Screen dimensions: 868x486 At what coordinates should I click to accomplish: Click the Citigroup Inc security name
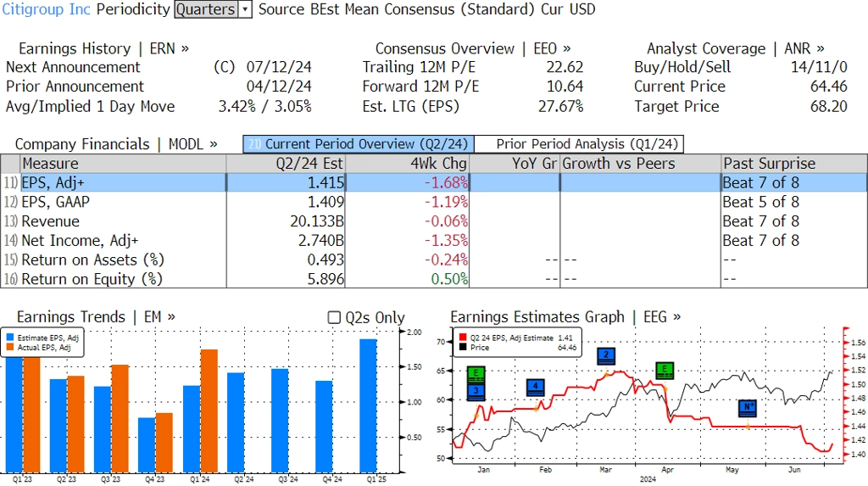[x=46, y=9]
